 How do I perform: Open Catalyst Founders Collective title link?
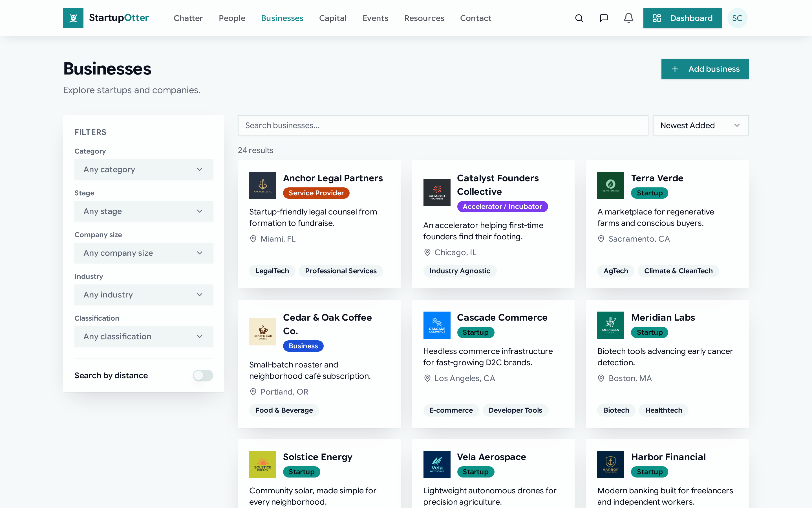pyautogui.click(x=498, y=185)
